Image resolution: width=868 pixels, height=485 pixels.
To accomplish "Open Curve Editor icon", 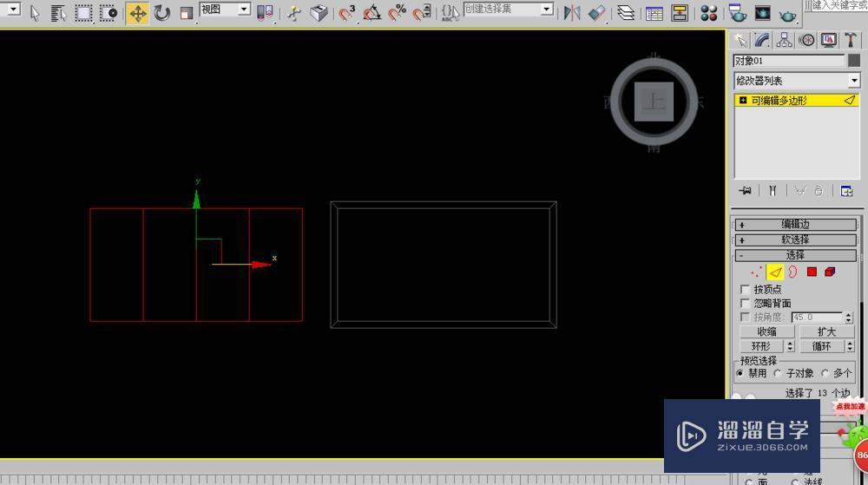I will (x=654, y=13).
